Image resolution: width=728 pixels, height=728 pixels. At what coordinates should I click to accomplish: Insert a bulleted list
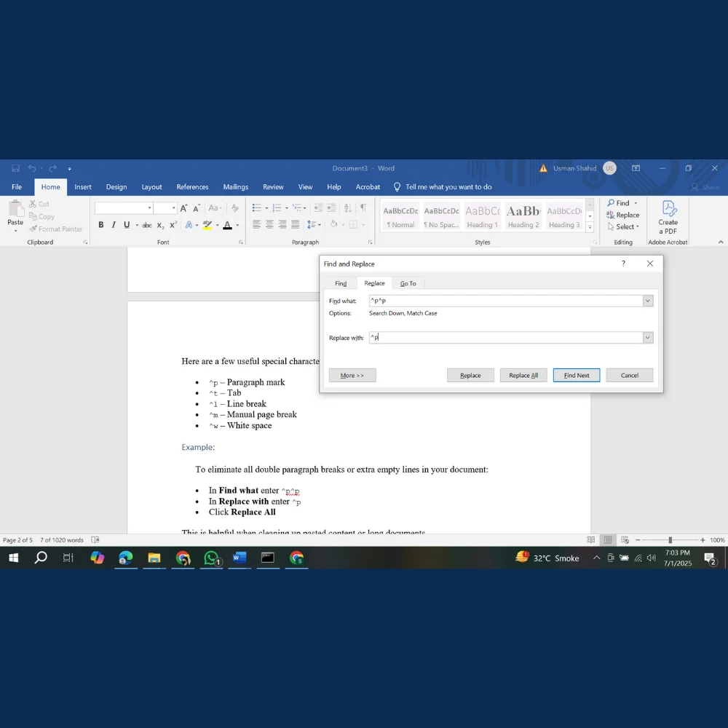[x=257, y=208]
